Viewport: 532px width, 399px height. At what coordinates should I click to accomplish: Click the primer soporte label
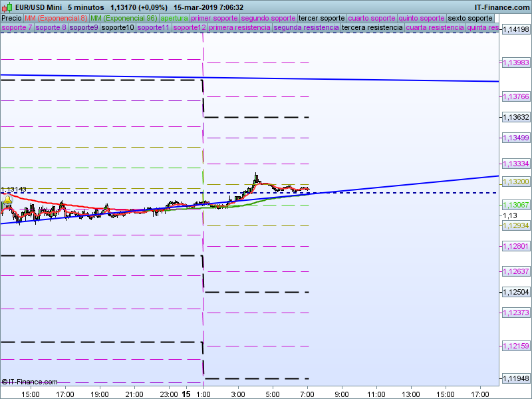pyautogui.click(x=214, y=18)
